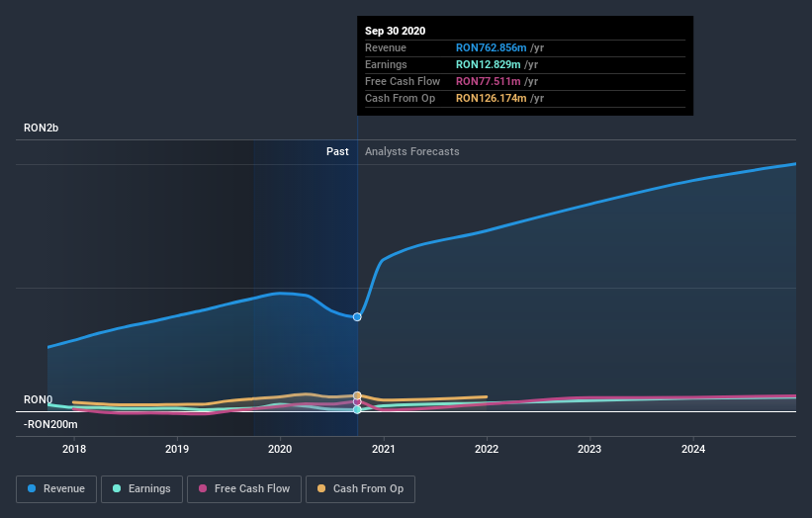
Task: Click the RON2b y-axis label
Action: 41,128
